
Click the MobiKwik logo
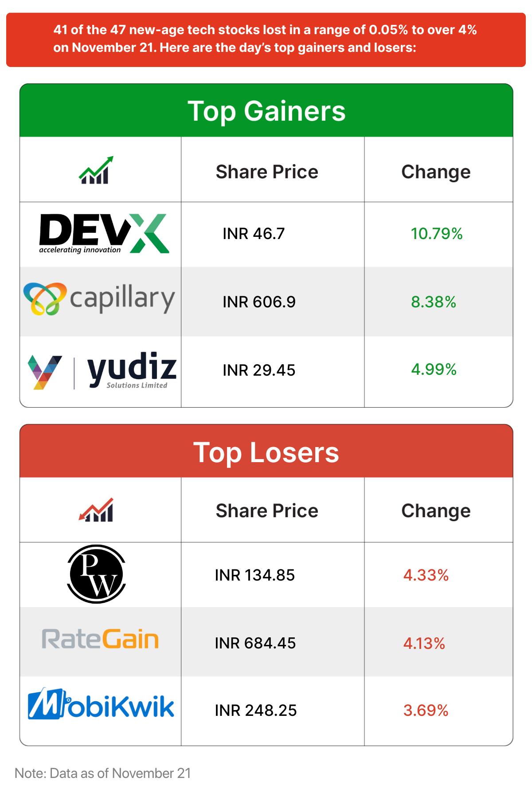click(101, 704)
